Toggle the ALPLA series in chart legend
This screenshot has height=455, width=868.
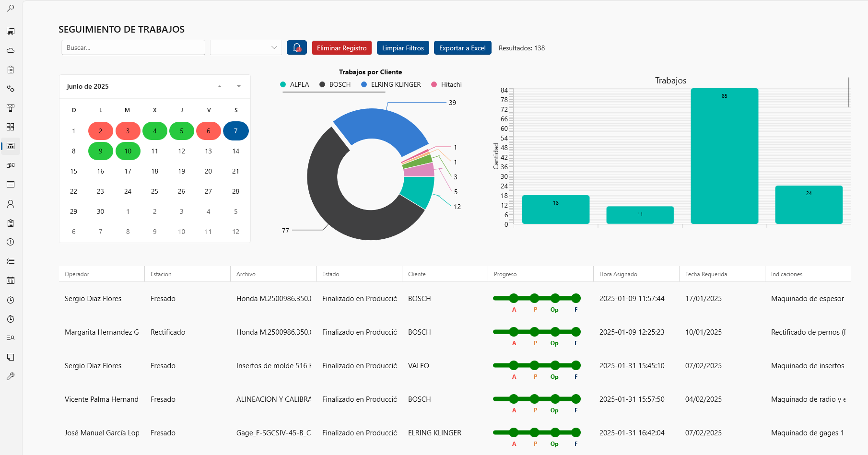click(295, 84)
